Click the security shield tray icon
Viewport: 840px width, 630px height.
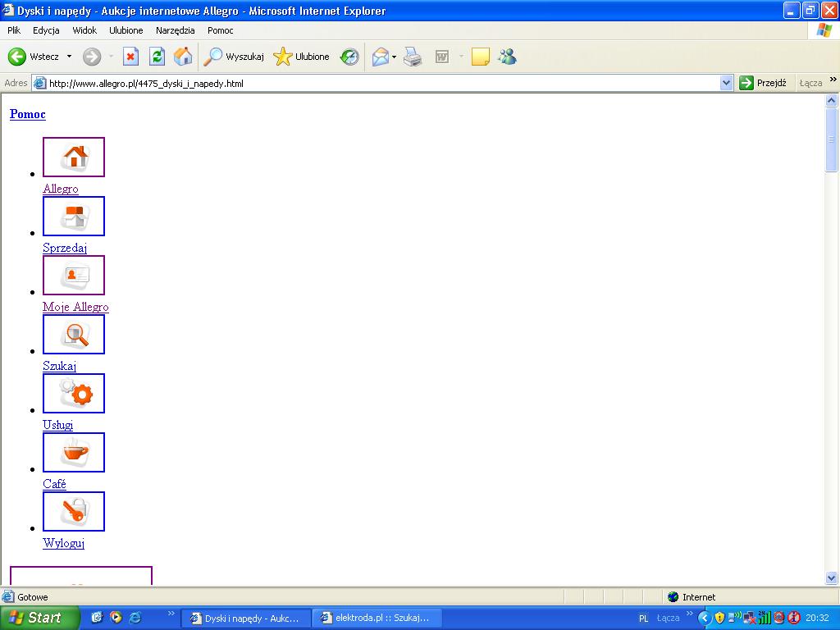coord(719,618)
